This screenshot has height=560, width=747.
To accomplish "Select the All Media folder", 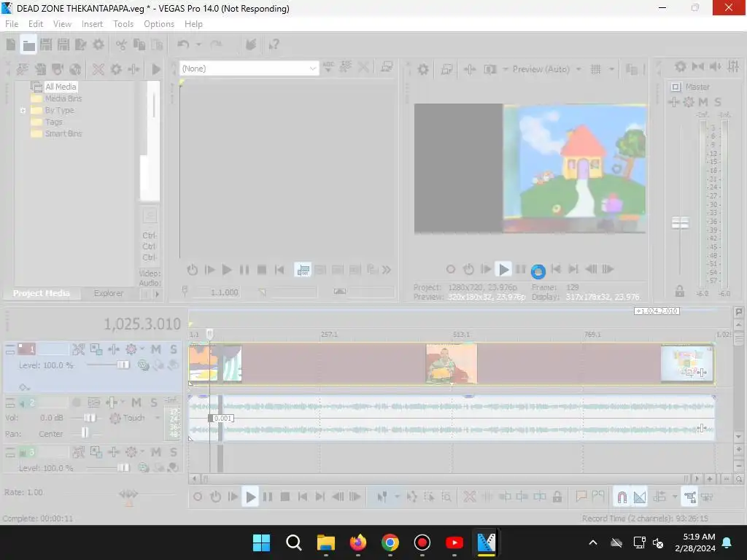I will tap(61, 87).
